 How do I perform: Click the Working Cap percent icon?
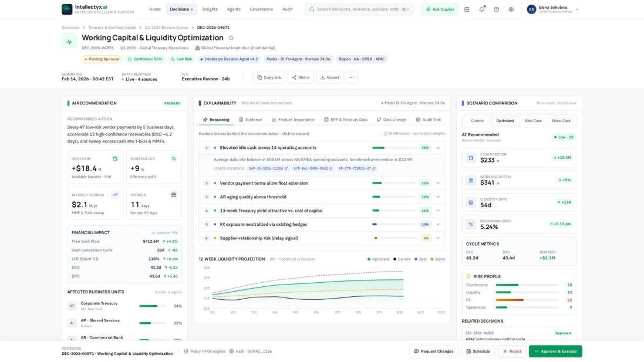(x=174, y=158)
